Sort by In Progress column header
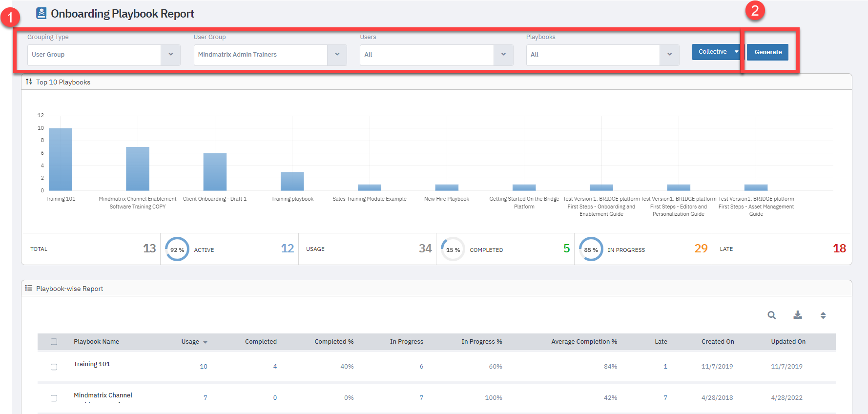This screenshot has width=868, height=414. (x=407, y=342)
